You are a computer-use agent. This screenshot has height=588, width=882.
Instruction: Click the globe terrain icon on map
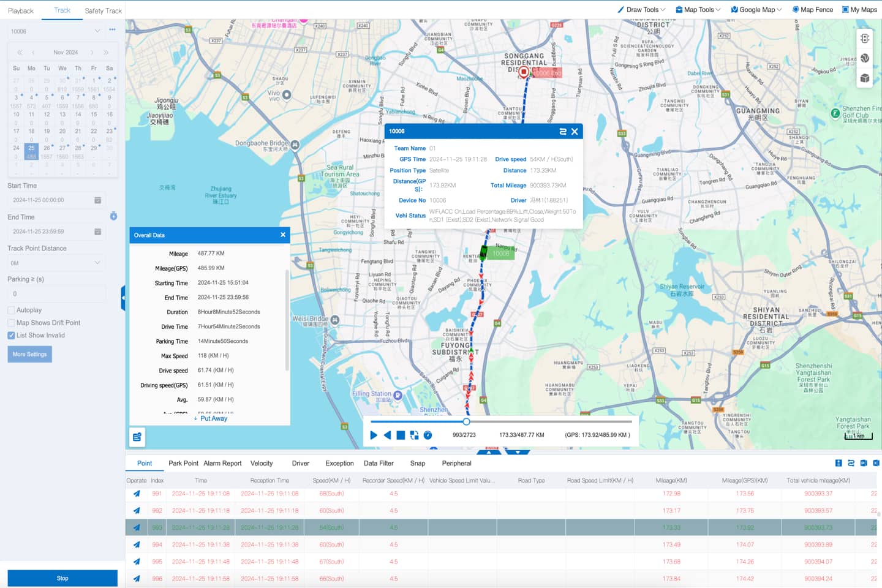click(x=865, y=58)
